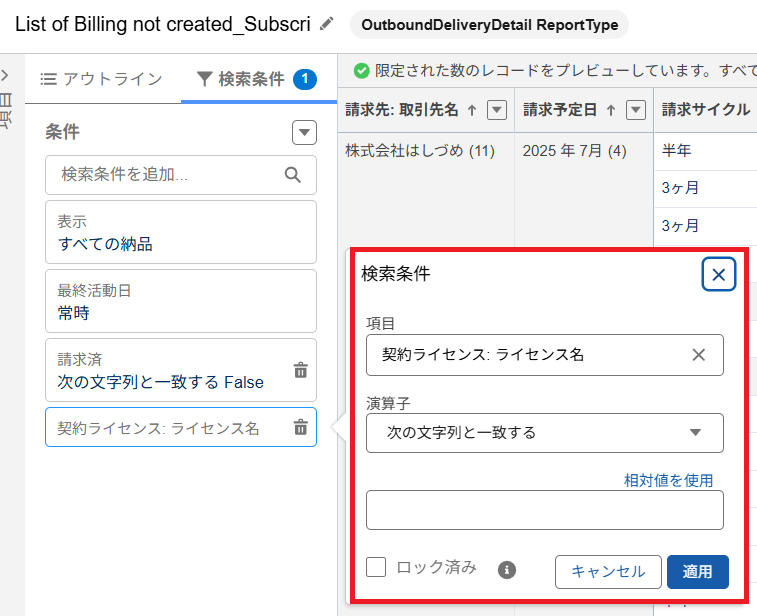Sort by 請求予定日 arrow

point(611,111)
